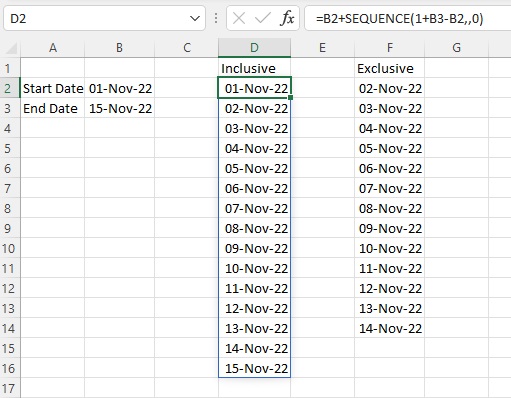The image size is (511, 398).
Task: Click the Name Box showing D2
Action: (x=104, y=18)
